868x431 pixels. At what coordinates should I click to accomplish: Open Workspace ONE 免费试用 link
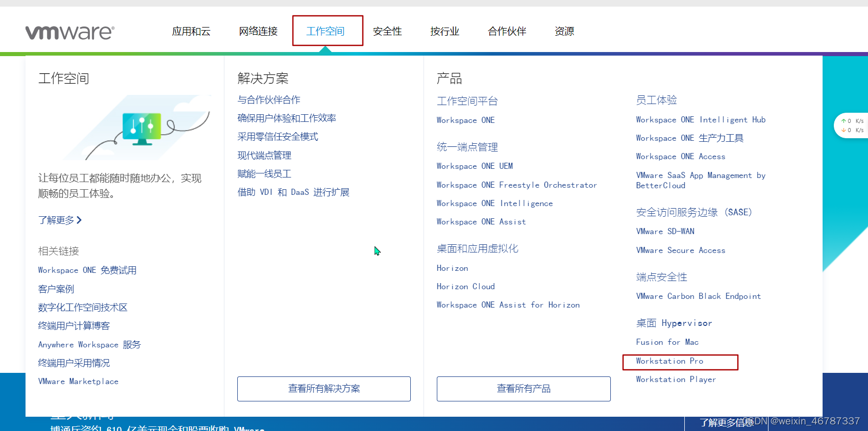pos(87,270)
